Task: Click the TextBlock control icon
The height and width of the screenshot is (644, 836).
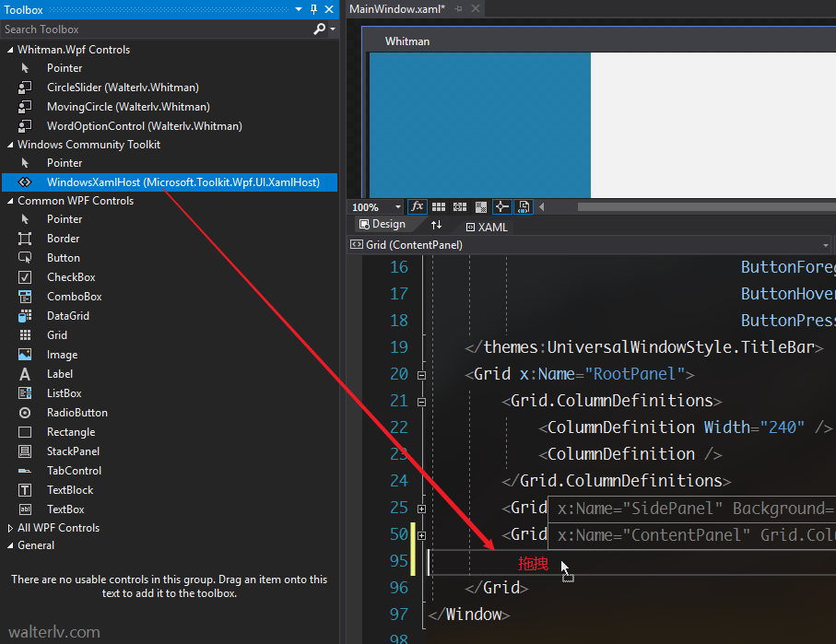Action: pos(25,490)
